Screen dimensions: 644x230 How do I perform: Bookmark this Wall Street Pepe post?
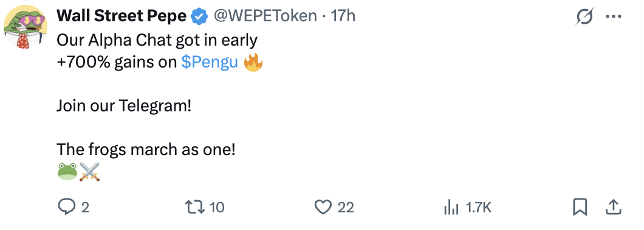click(x=580, y=207)
